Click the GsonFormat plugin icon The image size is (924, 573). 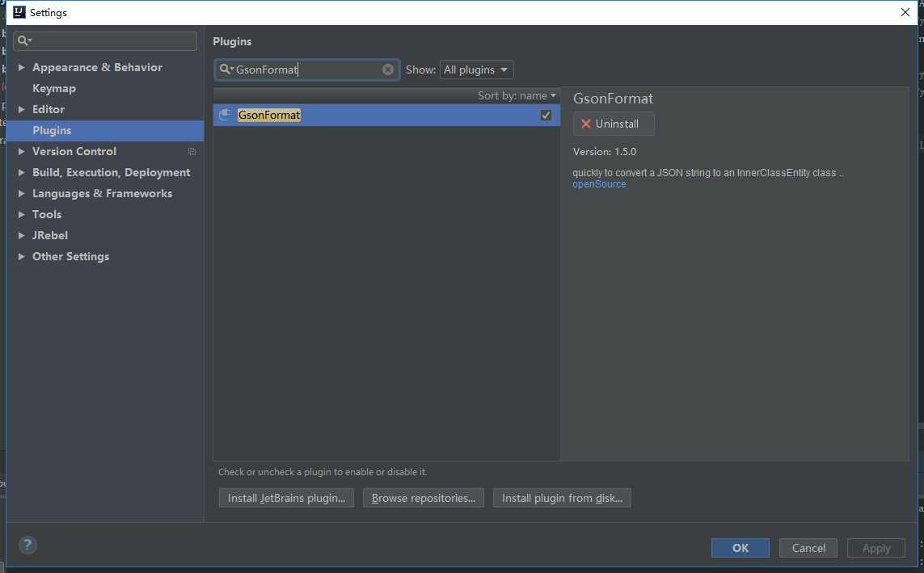pyautogui.click(x=225, y=115)
